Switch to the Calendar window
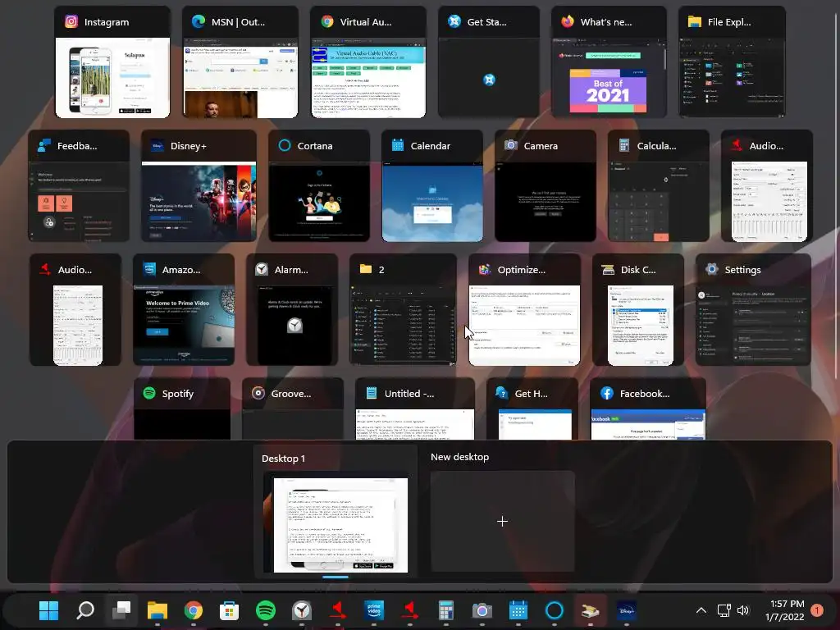The height and width of the screenshot is (630, 840). click(431, 186)
